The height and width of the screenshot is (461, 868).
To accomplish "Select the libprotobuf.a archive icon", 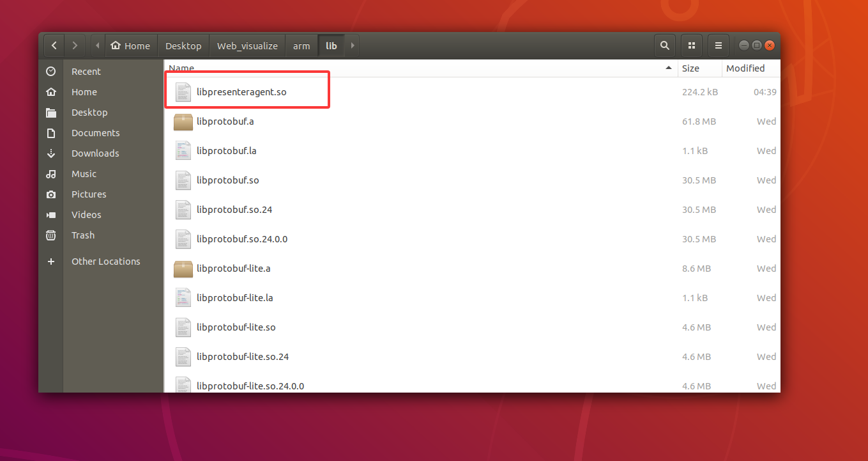I will tap(183, 121).
